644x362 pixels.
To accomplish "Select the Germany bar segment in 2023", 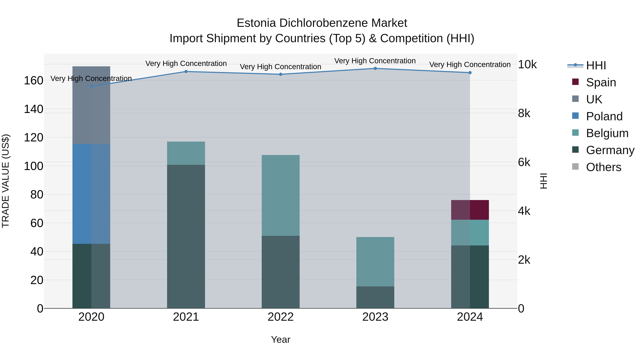I will (375, 297).
